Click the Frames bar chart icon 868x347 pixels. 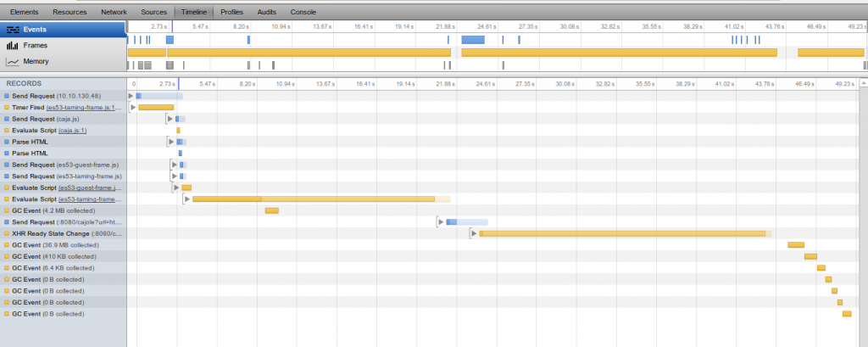(x=13, y=45)
